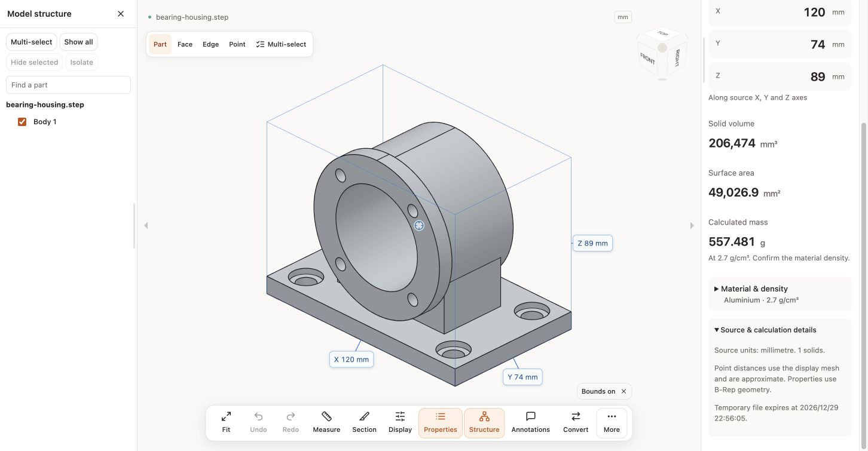This screenshot has height=451, width=868.
Task: Click the Redo tool
Action: [291, 422]
